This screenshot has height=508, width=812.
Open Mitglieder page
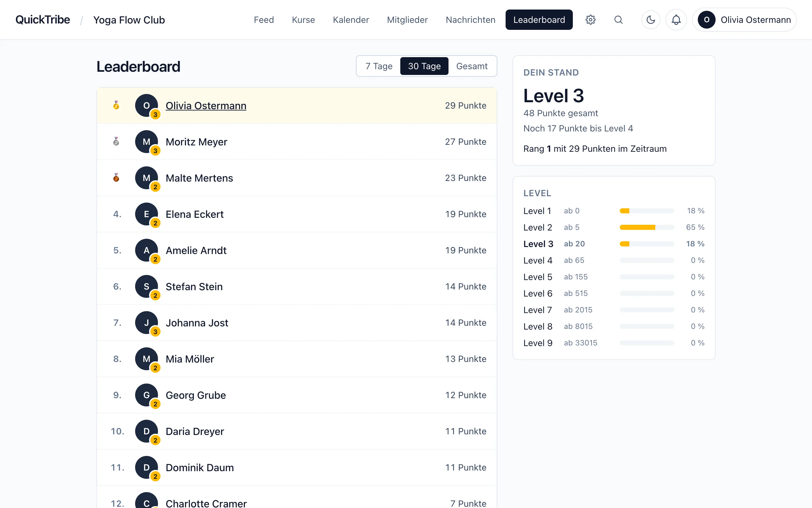click(407, 20)
